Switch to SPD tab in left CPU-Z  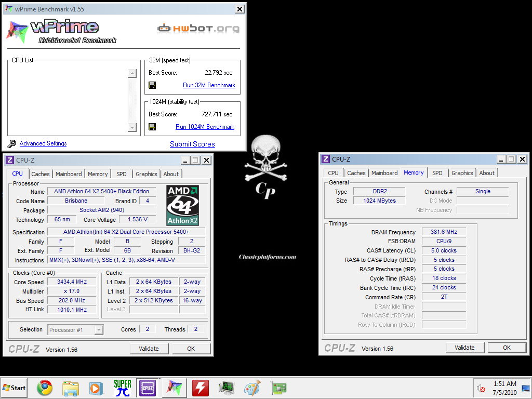point(122,174)
